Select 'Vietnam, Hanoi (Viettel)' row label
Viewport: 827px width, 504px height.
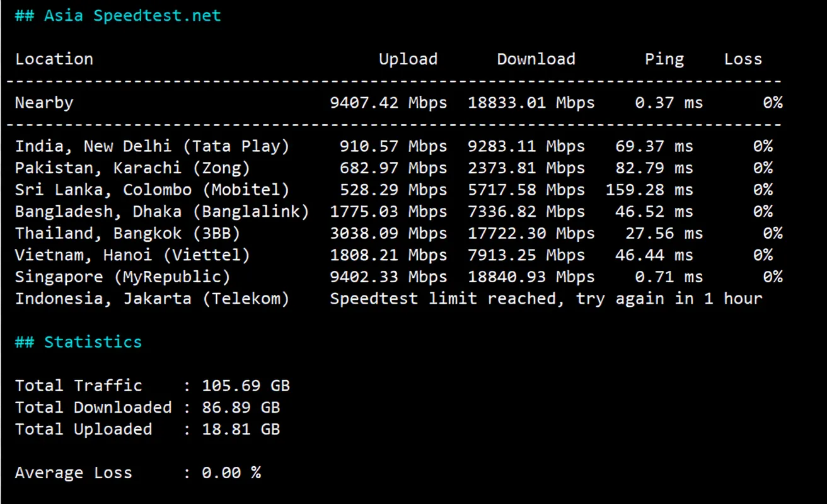coord(132,255)
